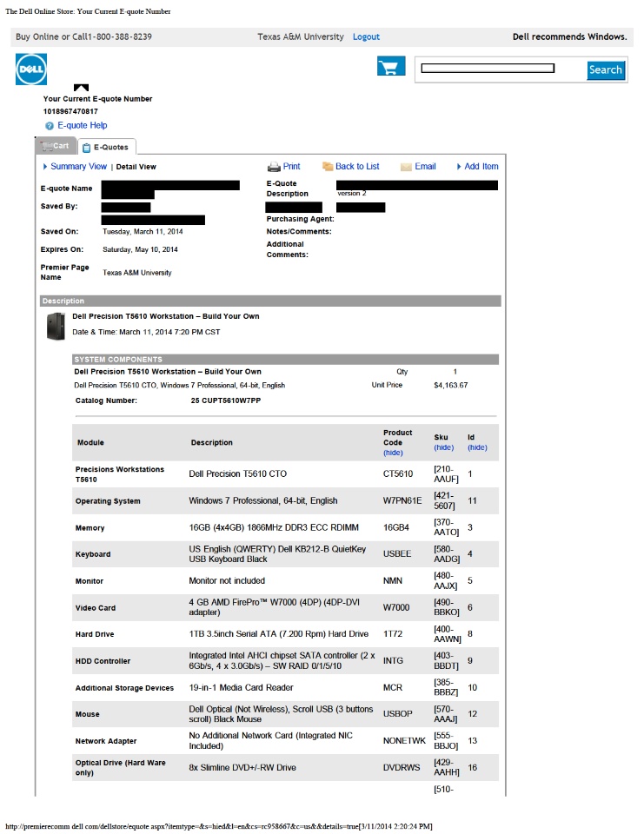The height and width of the screenshot is (834, 644).
Task: Click the Dell Optical mouse description
Action: [281, 714]
